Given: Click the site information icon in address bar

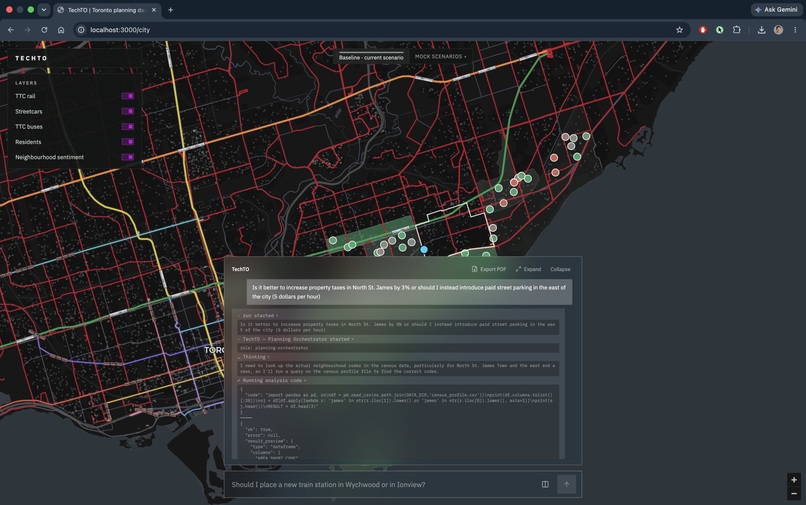Looking at the screenshot, I should point(81,30).
